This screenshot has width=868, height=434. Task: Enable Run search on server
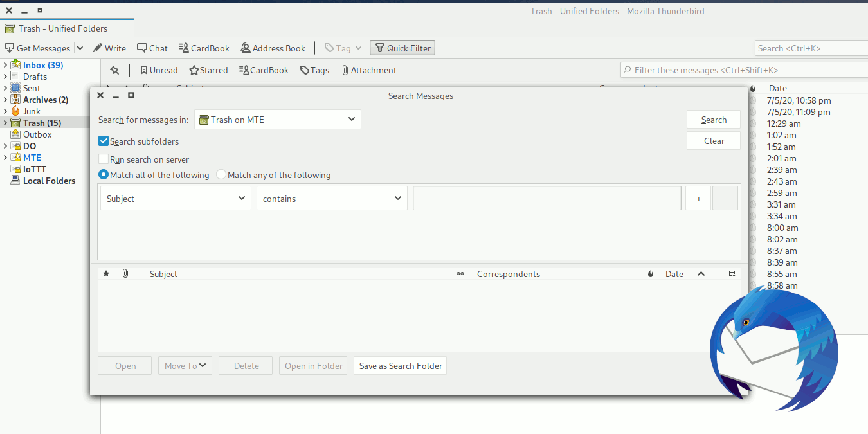point(104,159)
